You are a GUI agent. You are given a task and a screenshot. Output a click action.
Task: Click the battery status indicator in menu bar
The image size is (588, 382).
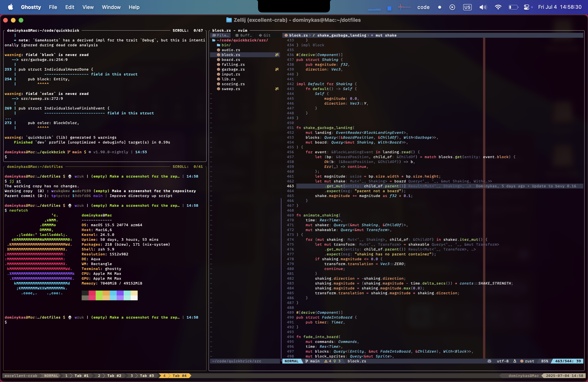pos(513,7)
